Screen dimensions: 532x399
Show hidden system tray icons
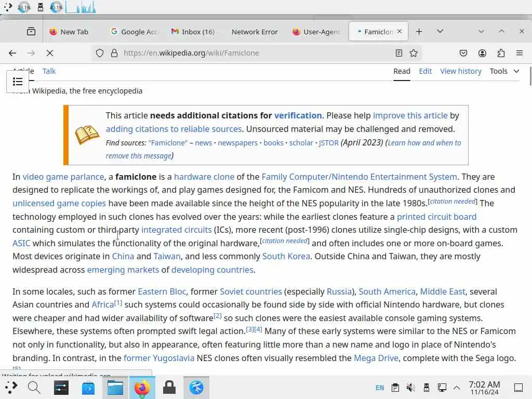[457, 388]
